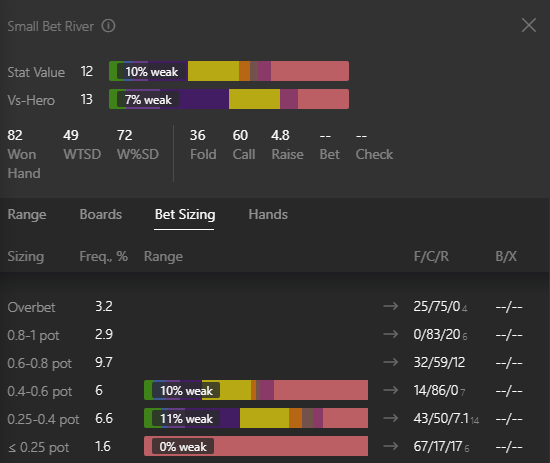
Task: Click the arrow icon in 0.6-0.8 pot row
Action: pos(390,362)
